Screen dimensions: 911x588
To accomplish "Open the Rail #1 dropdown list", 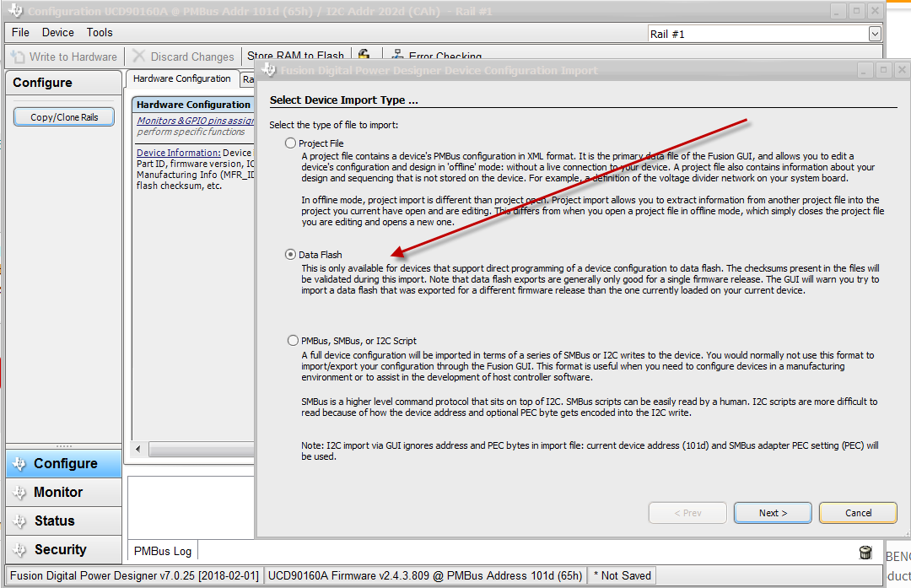I will [875, 34].
